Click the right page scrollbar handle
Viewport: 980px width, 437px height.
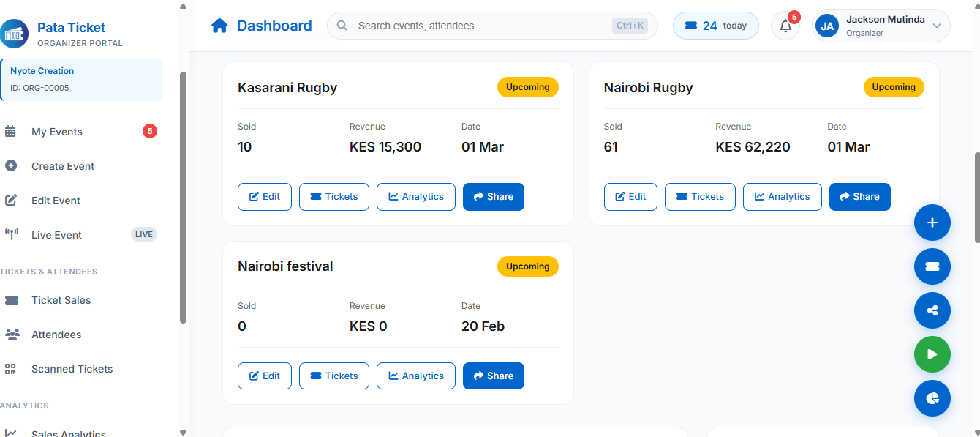[976, 198]
